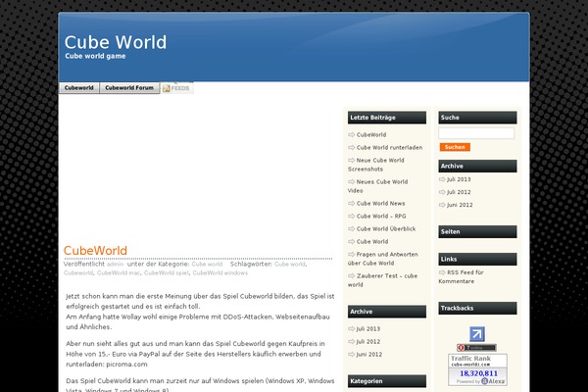
Task: Open Cube World runterladen post
Action: (x=389, y=147)
